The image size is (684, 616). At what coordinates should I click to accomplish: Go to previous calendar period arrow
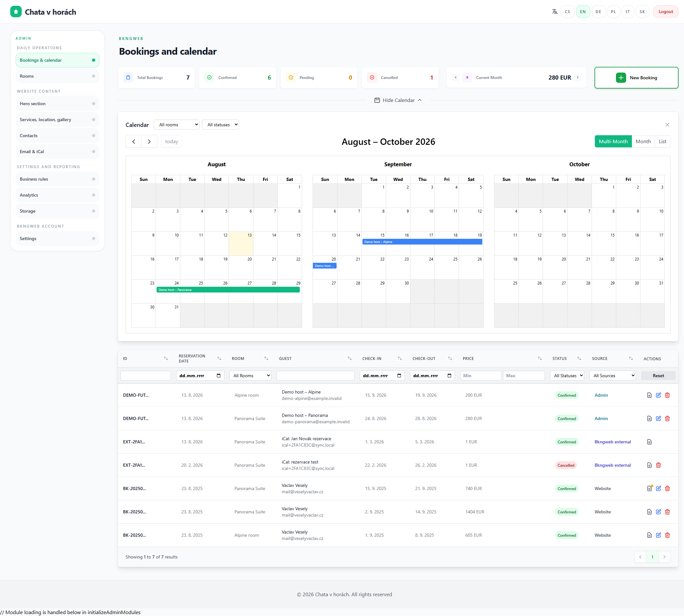tap(134, 142)
